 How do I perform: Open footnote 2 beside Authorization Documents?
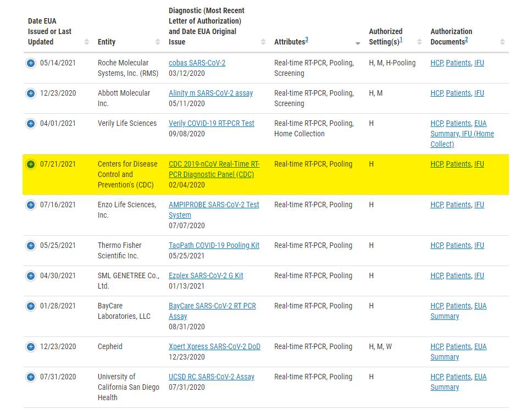(x=466, y=40)
